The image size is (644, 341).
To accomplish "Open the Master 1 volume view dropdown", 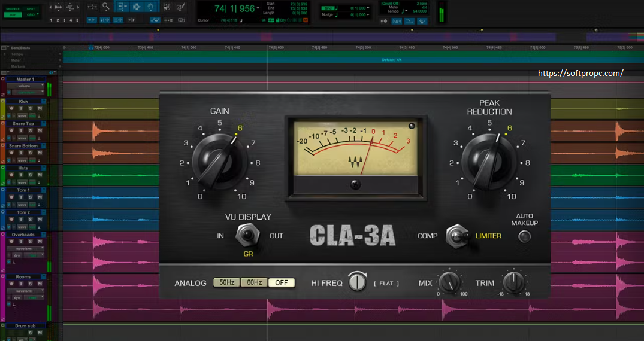I will pos(26,86).
